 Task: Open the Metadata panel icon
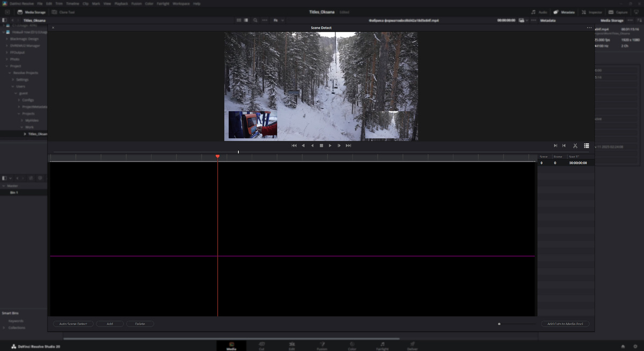coord(555,11)
